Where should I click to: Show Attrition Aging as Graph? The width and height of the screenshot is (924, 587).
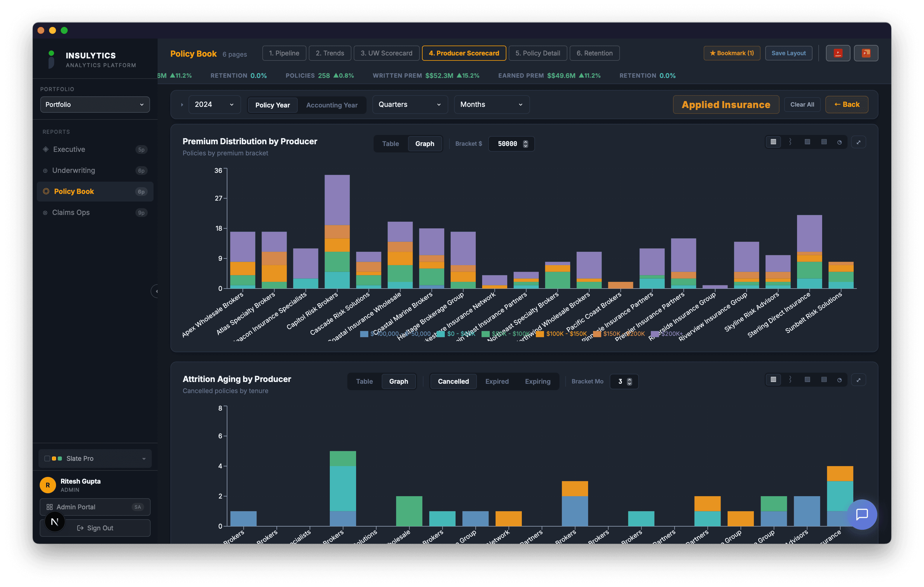(398, 381)
